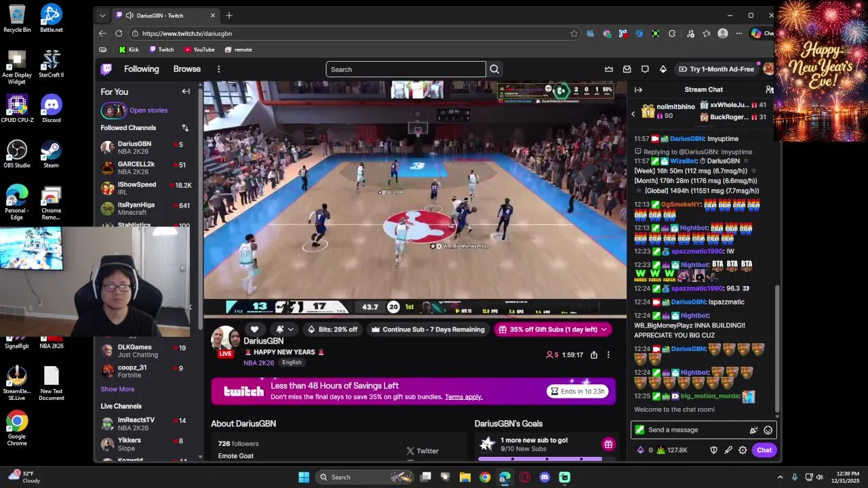This screenshot has width=868, height=488.
Task: Open notification bell dropdown
Action: click(x=284, y=329)
